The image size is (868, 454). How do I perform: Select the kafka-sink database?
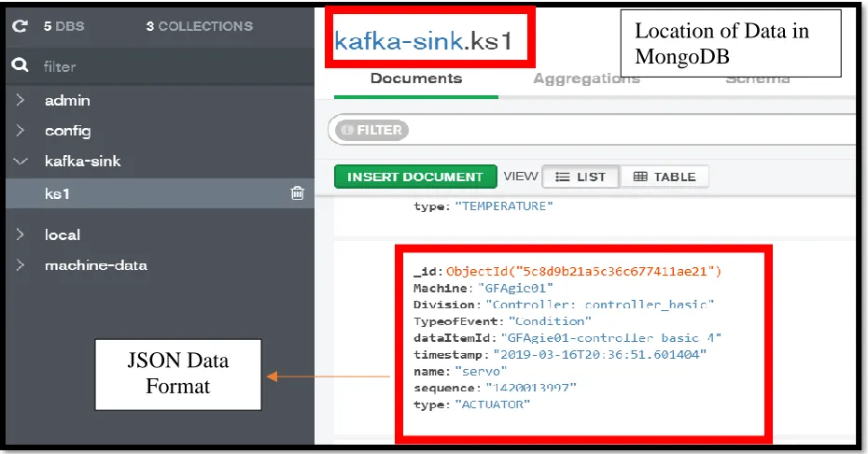click(83, 162)
